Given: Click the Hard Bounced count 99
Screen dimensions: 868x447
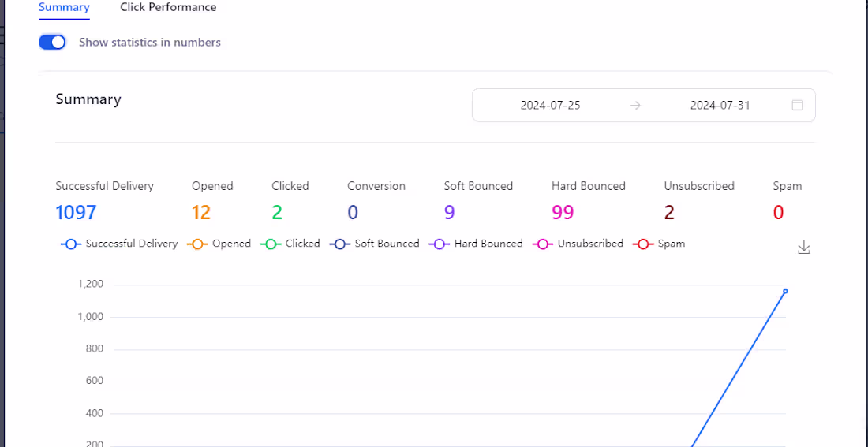Looking at the screenshot, I should (x=563, y=212).
